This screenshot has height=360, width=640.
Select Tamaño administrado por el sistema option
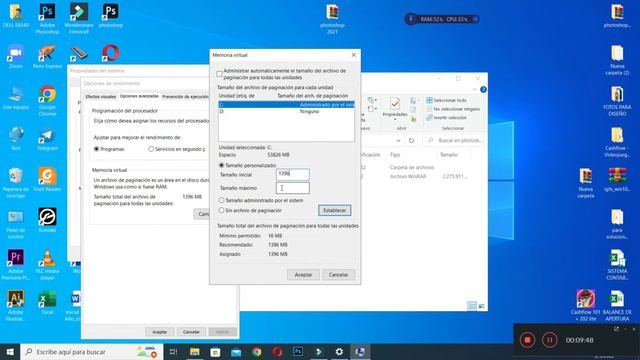tap(222, 200)
